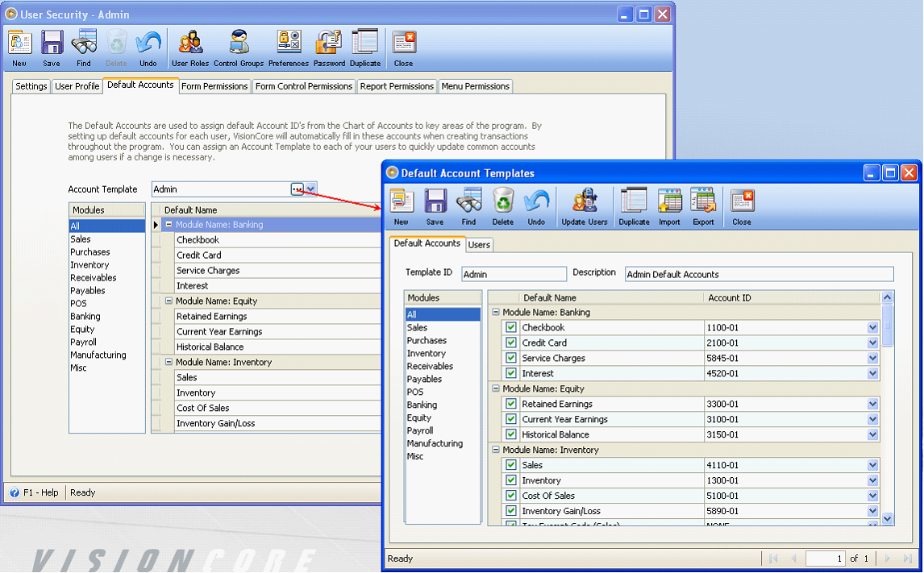Click Duplicate icon in User Security toolbar
The height and width of the screenshot is (573, 924).
pos(365,43)
